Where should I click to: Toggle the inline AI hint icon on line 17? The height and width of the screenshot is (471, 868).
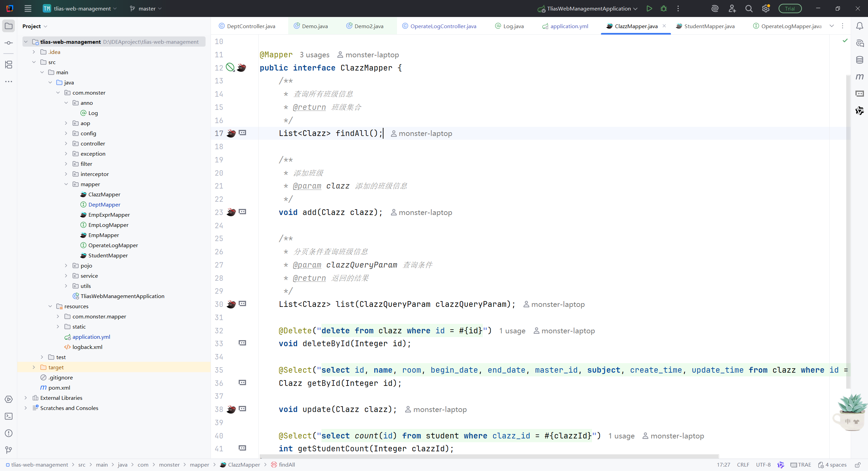[x=242, y=133]
